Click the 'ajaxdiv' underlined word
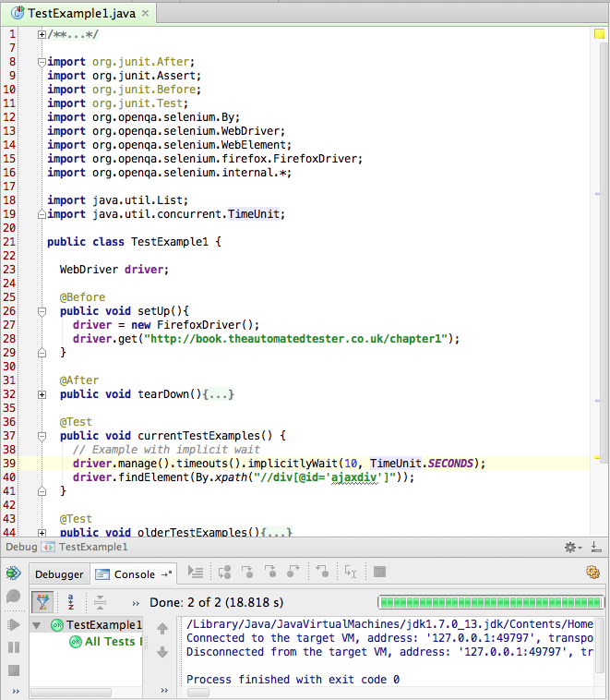 tap(354, 477)
